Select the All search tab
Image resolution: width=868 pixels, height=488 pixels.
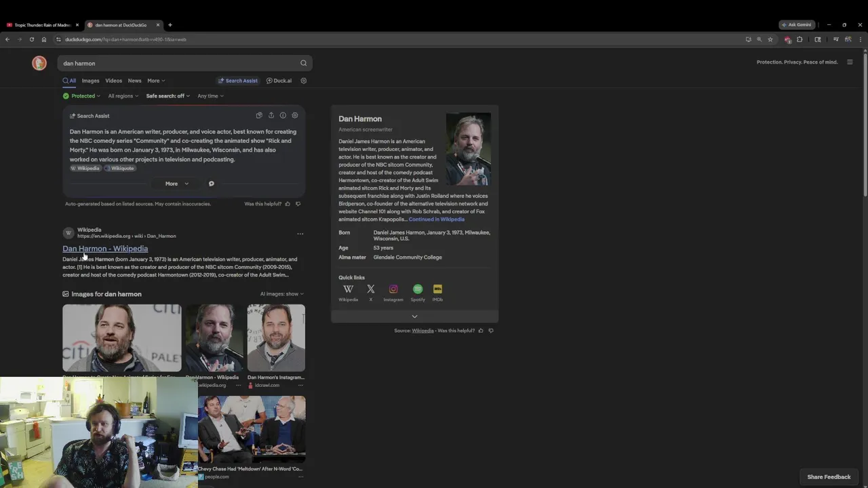tap(69, 81)
